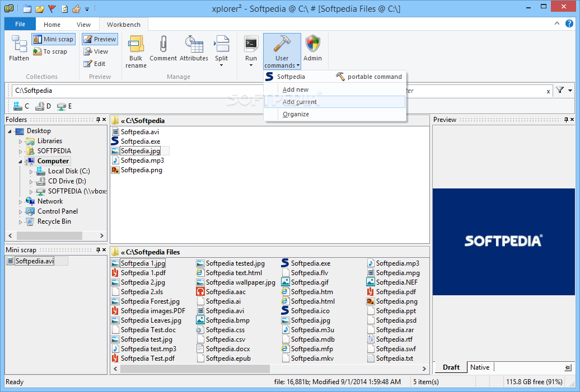Click the preview pane corner pin icon
The width and height of the screenshot is (580, 392).
[x=568, y=367]
